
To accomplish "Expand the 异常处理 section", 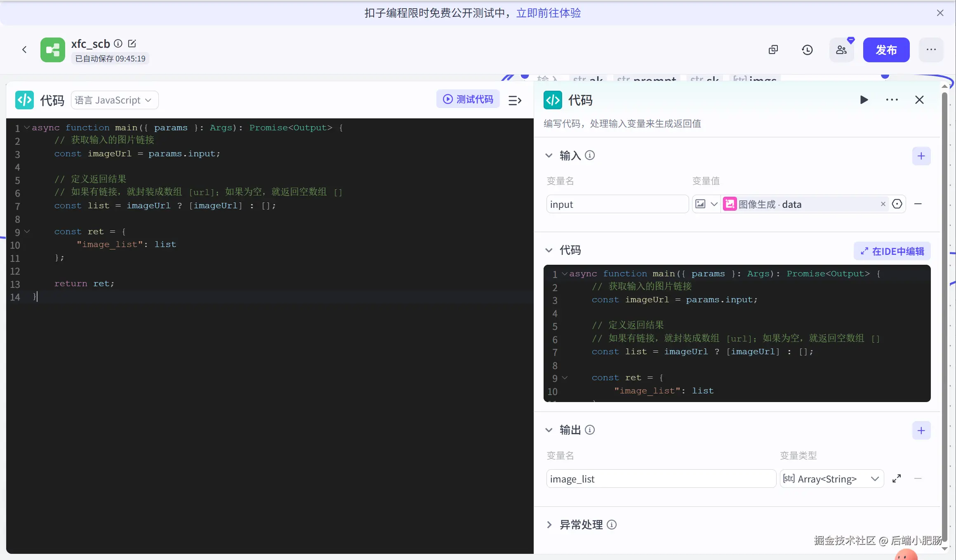I will [549, 525].
